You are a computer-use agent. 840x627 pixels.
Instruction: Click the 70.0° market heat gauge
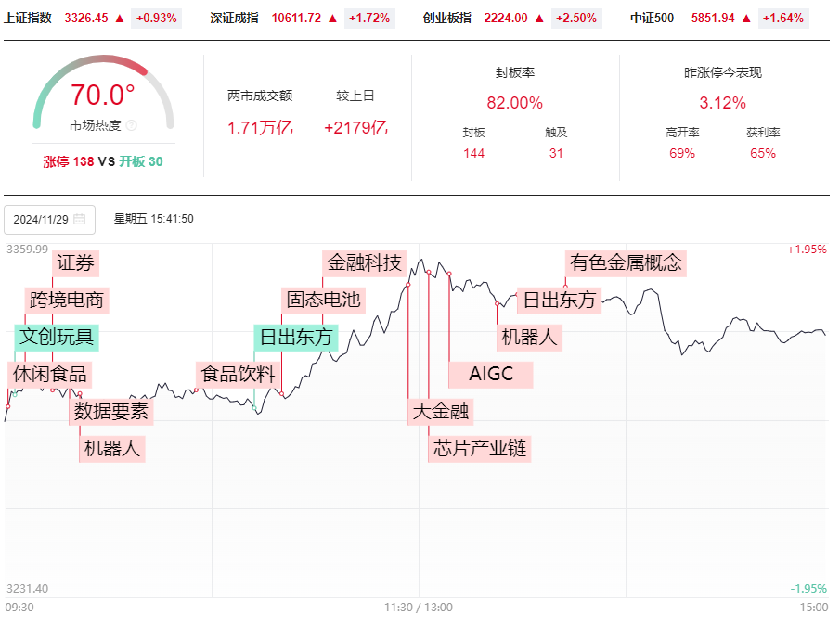103,92
